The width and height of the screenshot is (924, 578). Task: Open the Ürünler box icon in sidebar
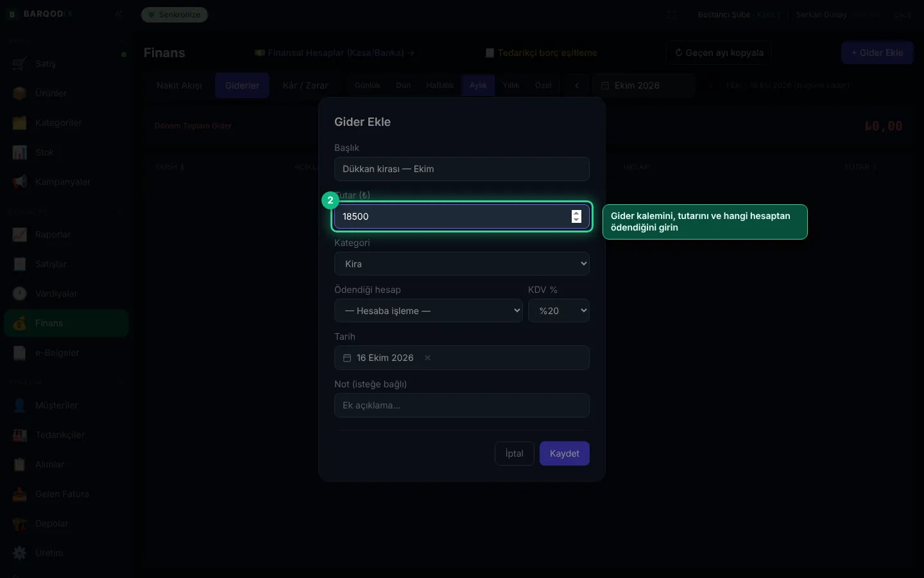click(x=20, y=93)
